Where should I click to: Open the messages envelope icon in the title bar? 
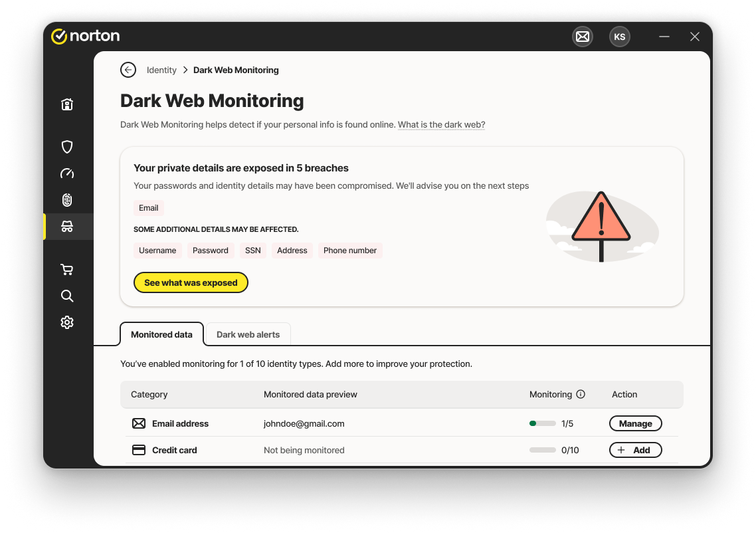coord(583,37)
